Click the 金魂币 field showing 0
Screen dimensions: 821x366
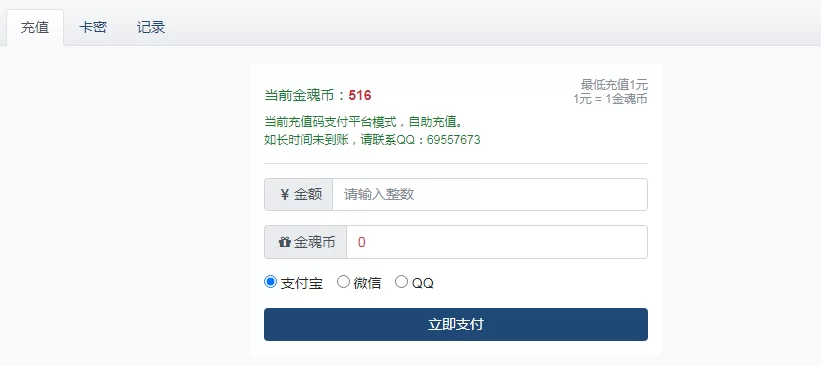pos(497,242)
